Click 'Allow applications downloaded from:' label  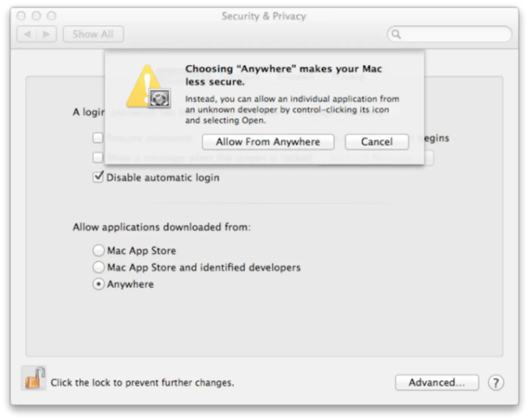(162, 227)
